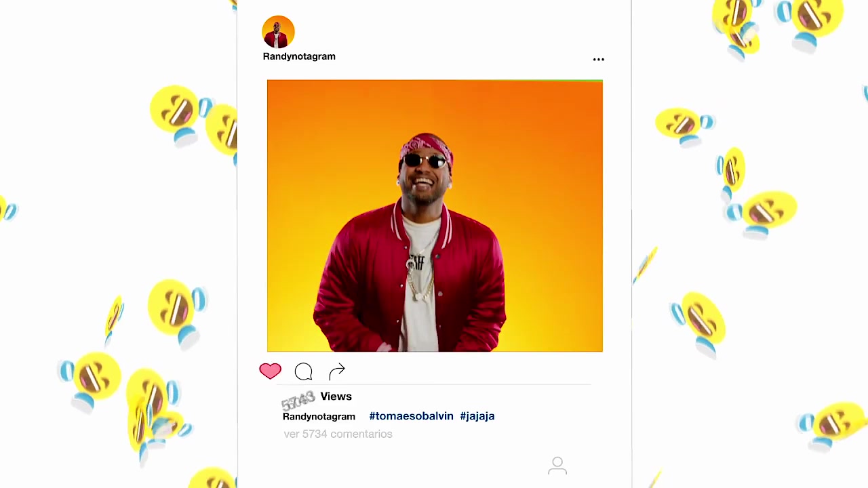The image size is (868, 488).
Task: Click the Views label
Action: click(x=336, y=396)
